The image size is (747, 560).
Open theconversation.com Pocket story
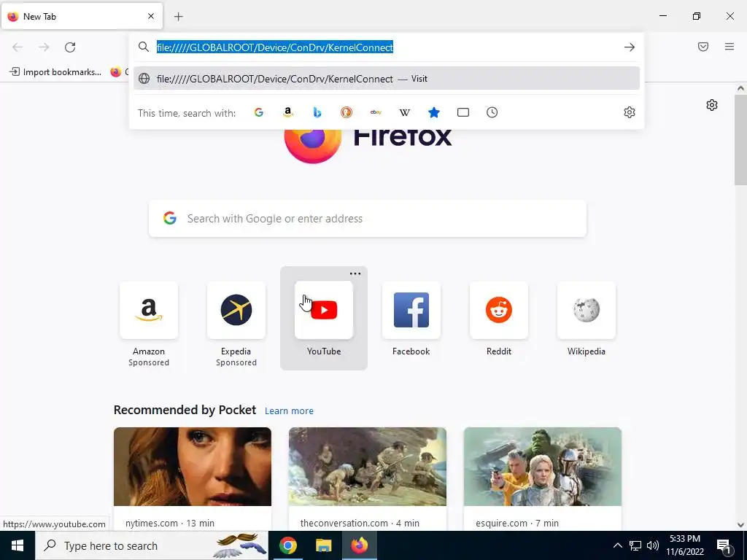point(368,479)
